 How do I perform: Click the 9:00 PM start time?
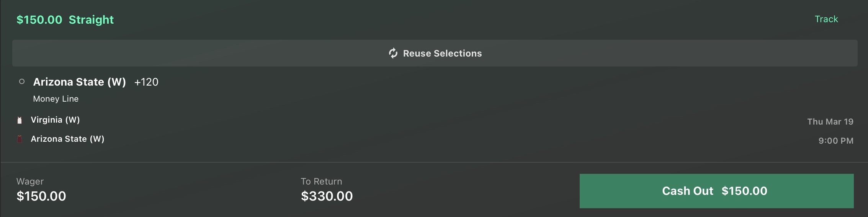[836, 141]
